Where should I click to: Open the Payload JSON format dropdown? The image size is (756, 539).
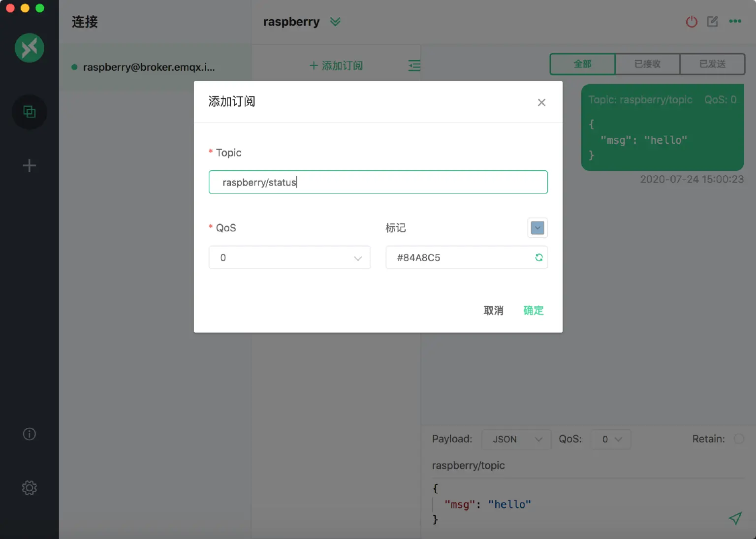515,439
